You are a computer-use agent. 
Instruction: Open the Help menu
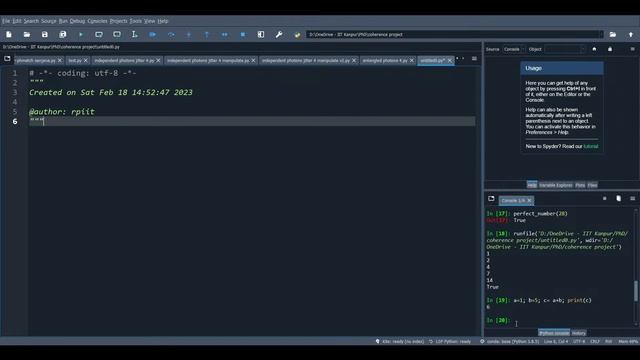click(163, 21)
